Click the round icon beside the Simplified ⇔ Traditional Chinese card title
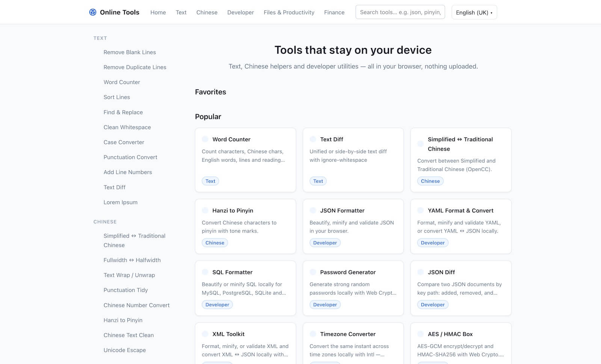 pyautogui.click(x=421, y=144)
